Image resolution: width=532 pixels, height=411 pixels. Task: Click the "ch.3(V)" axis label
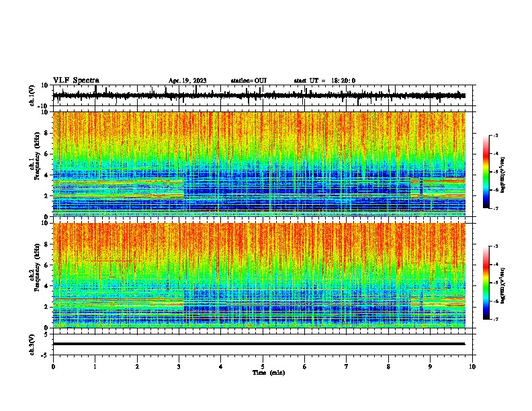tap(32, 345)
